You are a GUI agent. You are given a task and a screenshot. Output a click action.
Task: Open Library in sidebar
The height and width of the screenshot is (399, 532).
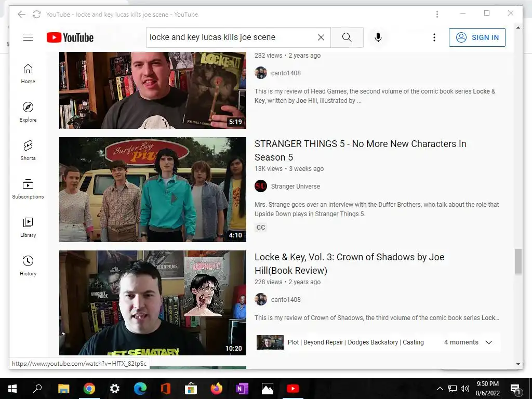tap(28, 228)
